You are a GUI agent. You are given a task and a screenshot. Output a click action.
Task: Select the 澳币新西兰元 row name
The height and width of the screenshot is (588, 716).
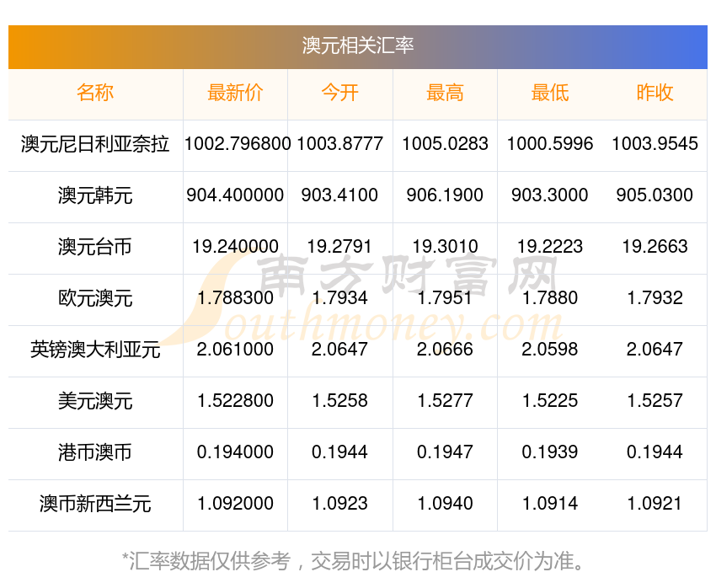95,504
